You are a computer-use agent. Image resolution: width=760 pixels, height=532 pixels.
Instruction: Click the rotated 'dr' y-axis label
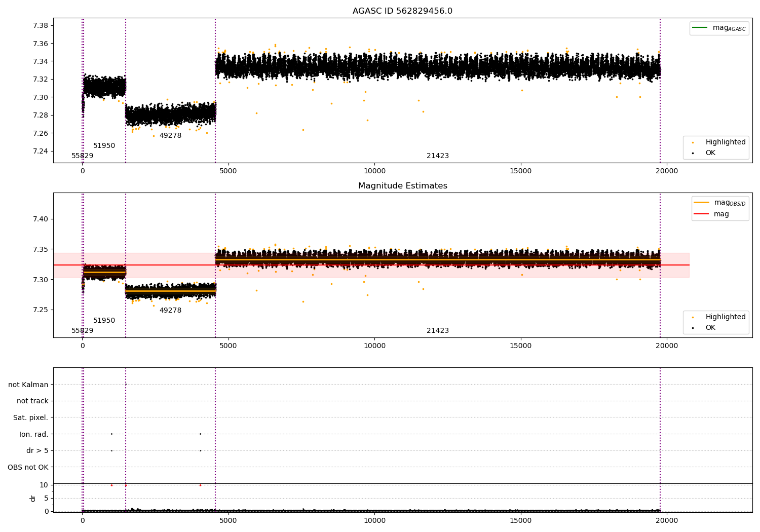[33, 498]
